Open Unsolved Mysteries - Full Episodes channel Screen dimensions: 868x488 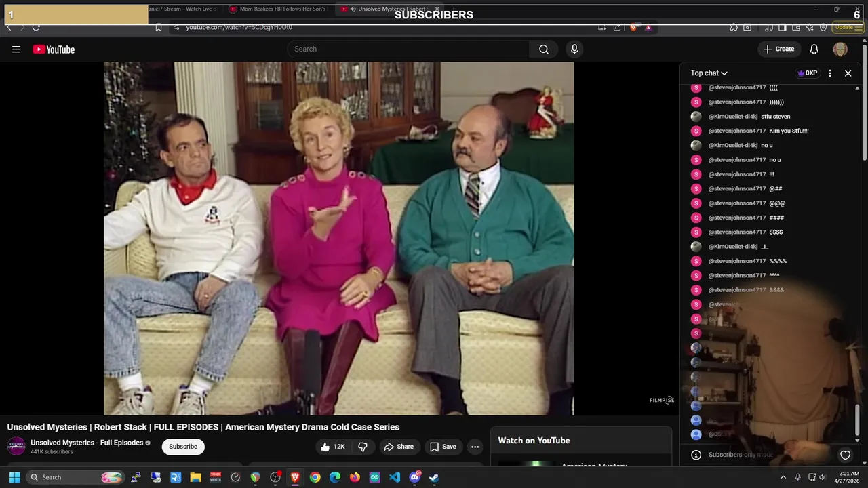(87, 443)
